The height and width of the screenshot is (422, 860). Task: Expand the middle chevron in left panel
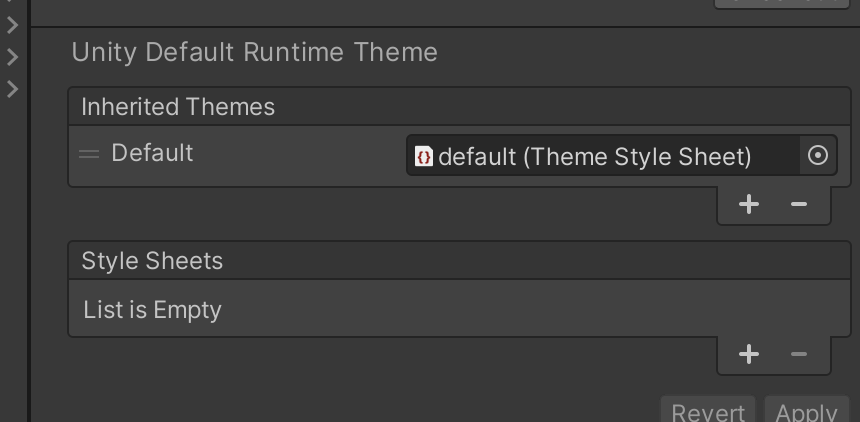pos(13,56)
